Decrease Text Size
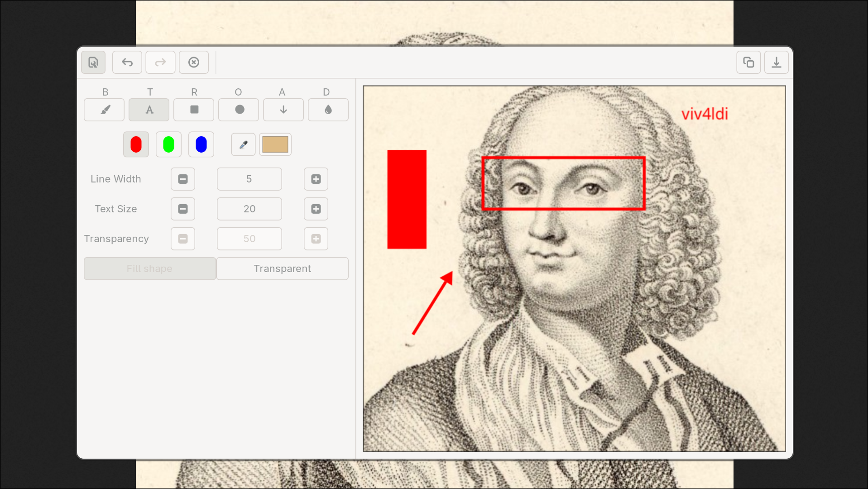The image size is (868, 489). point(183,209)
